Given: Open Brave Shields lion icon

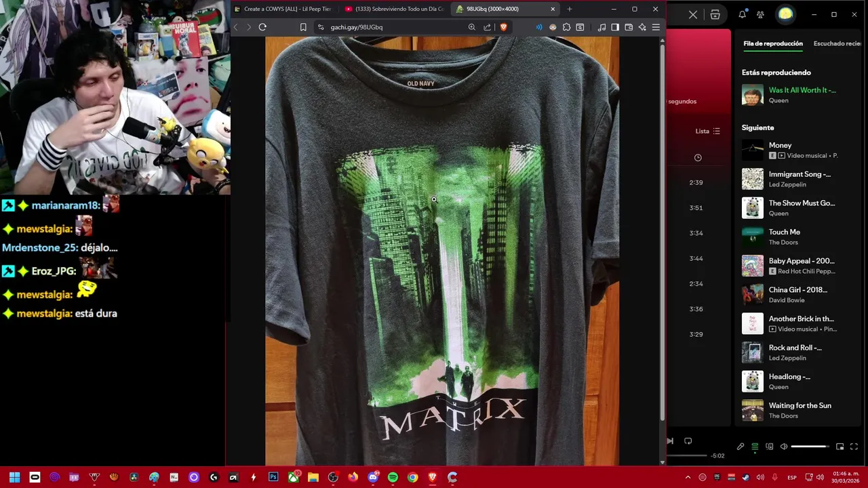Looking at the screenshot, I should [503, 27].
